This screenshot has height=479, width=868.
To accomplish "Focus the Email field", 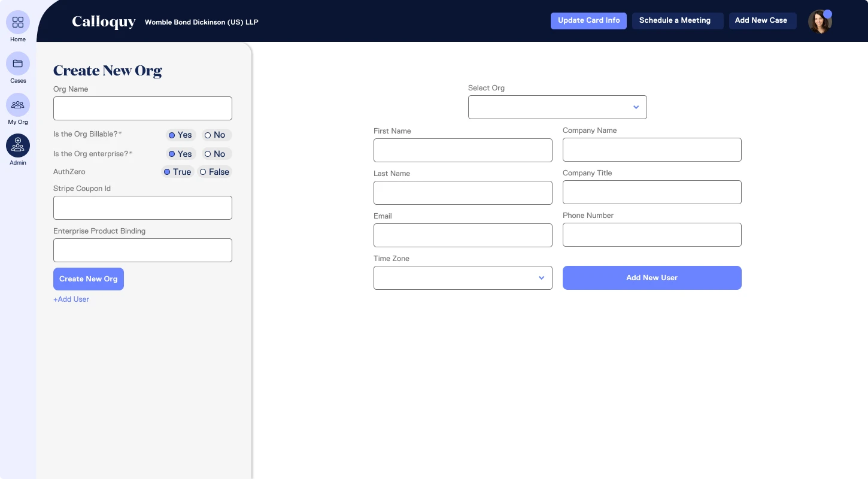I will [463, 235].
